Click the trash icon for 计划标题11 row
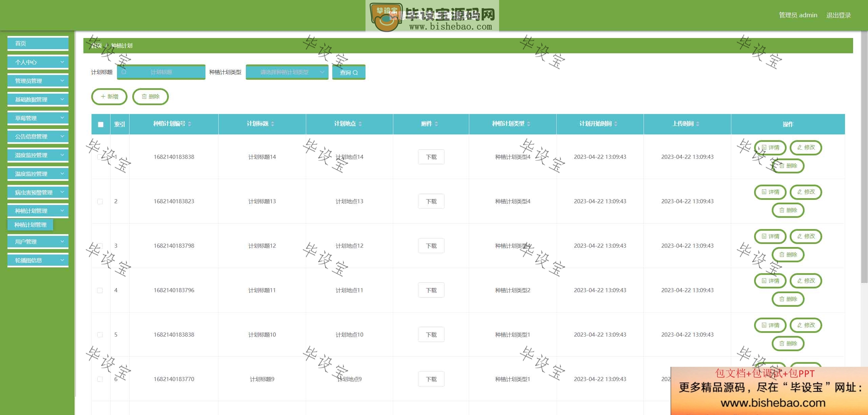The image size is (868, 415). point(782,299)
